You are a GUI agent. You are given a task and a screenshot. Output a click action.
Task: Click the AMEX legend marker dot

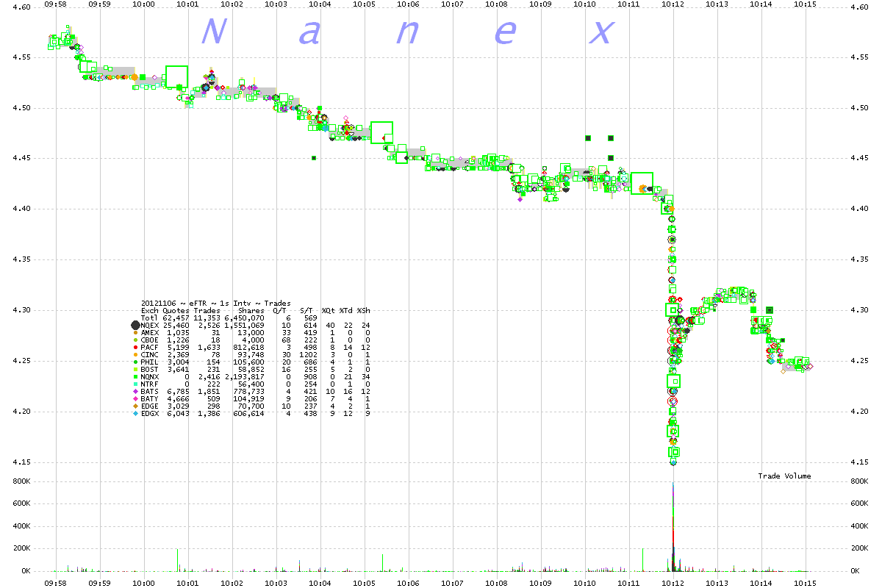[x=135, y=332]
